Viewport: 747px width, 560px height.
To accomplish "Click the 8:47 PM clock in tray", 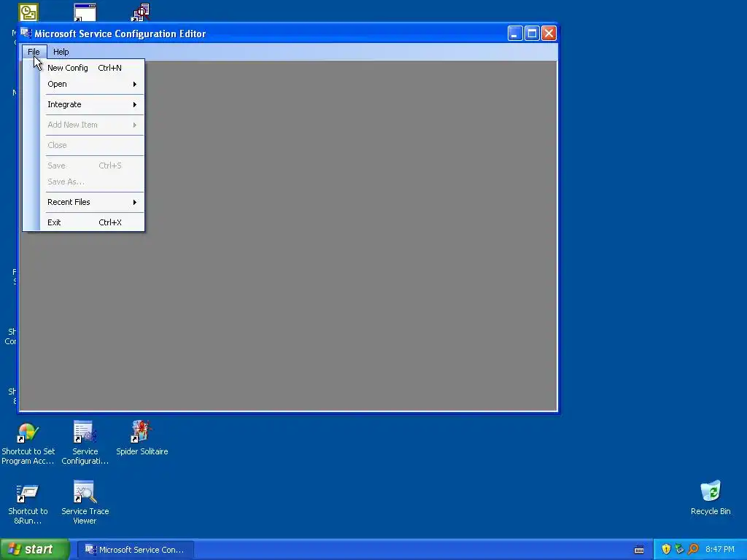I will [x=720, y=550].
